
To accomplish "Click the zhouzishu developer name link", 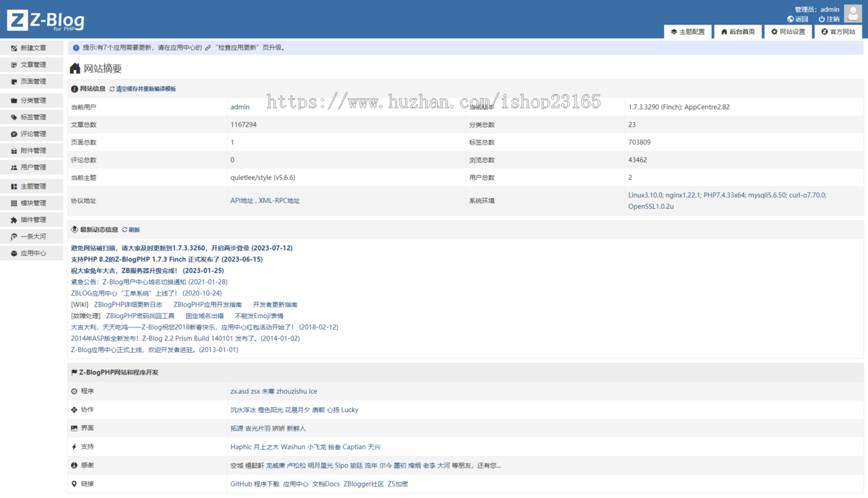I will (292, 391).
